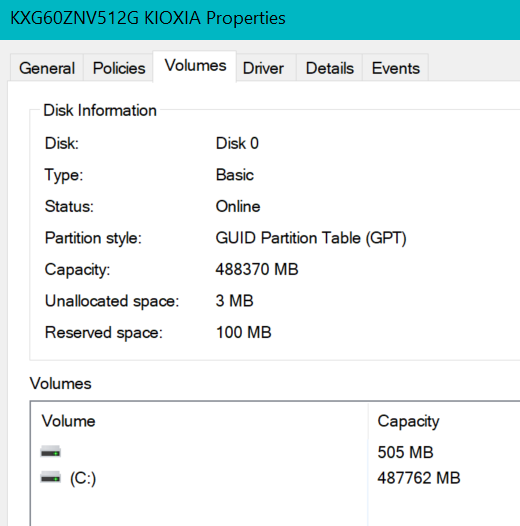Select the 505 MB capacity cell
This screenshot has width=520, height=526.
point(405,452)
